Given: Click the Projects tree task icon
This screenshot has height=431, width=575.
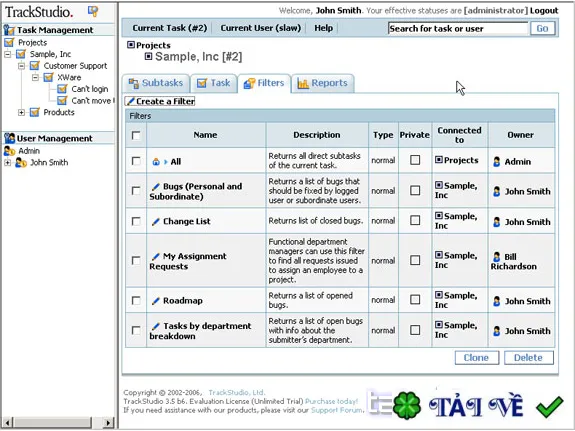Looking at the screenshot, I should [x=9, y=43].
